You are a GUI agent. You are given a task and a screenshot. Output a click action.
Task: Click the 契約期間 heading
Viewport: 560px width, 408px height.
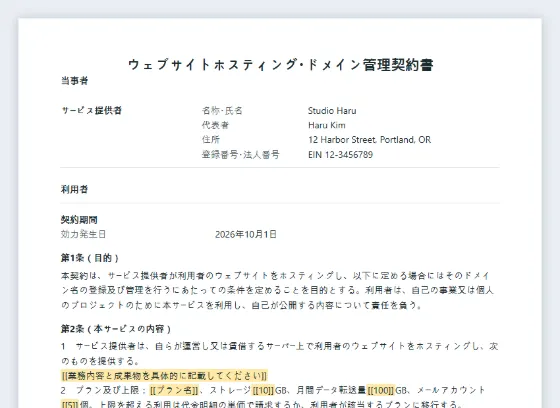click(79, 220)
